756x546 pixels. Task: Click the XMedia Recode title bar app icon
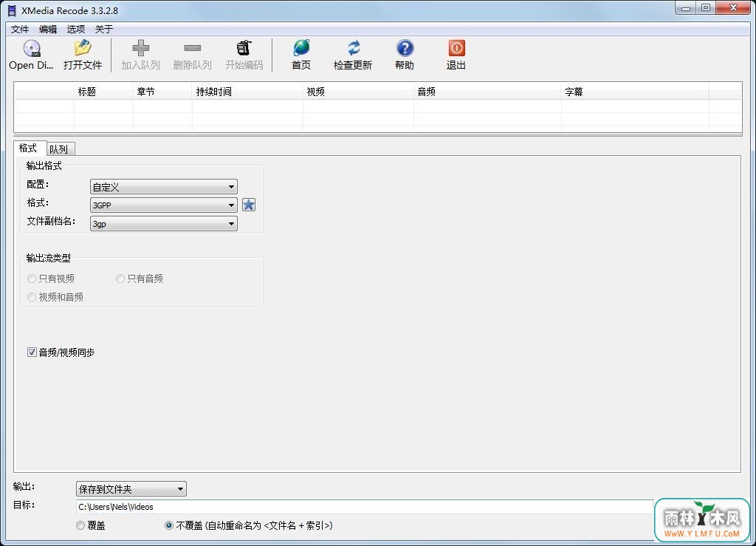click(x=12, y=10)
